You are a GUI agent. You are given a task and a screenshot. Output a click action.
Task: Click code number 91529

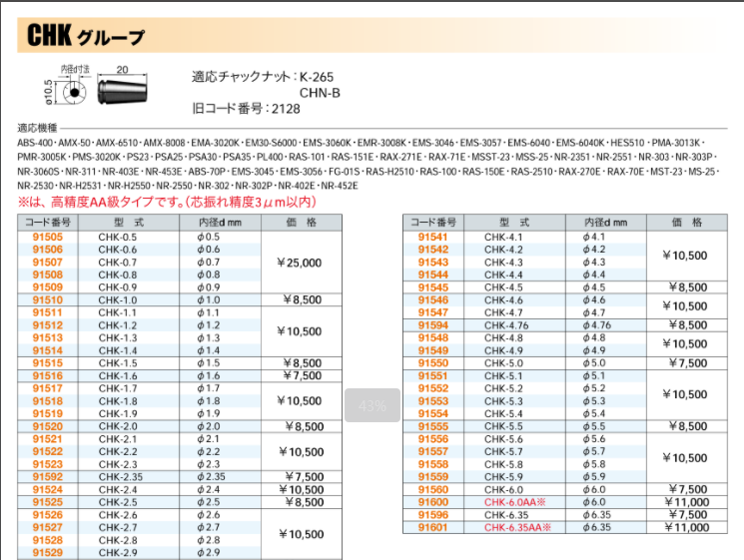click(48, 553)
